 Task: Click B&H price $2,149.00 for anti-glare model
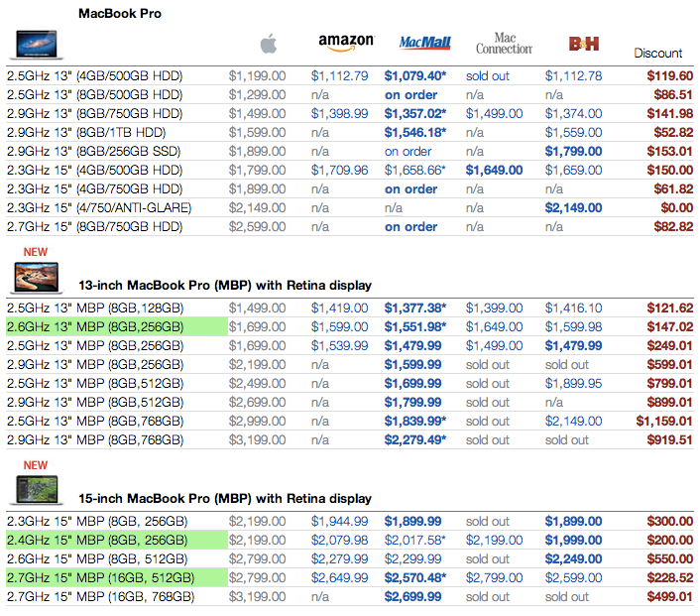(573, 208)
